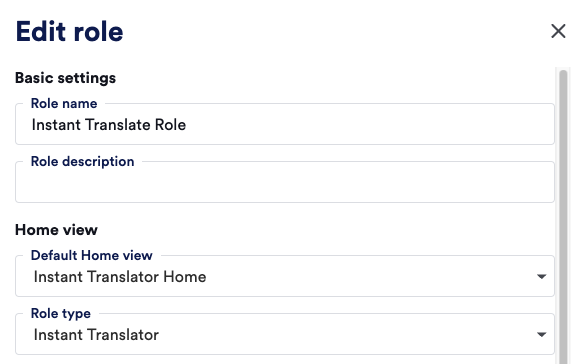
Task: Click the 'Edit role' dialog title
Action: 69,31
